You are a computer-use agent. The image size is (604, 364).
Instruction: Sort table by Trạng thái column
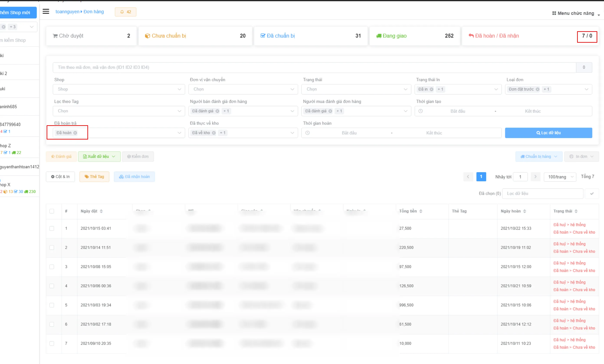click(576, 211)
